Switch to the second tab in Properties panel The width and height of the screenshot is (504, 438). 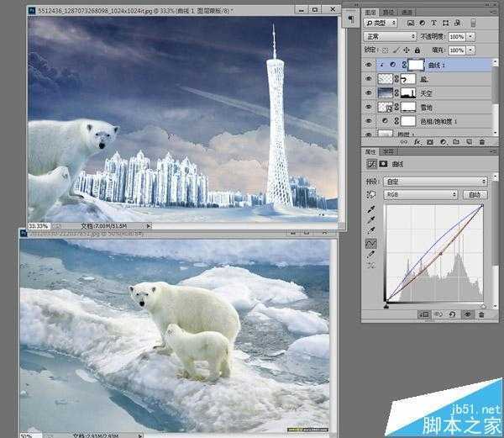(x=389, y=151)
